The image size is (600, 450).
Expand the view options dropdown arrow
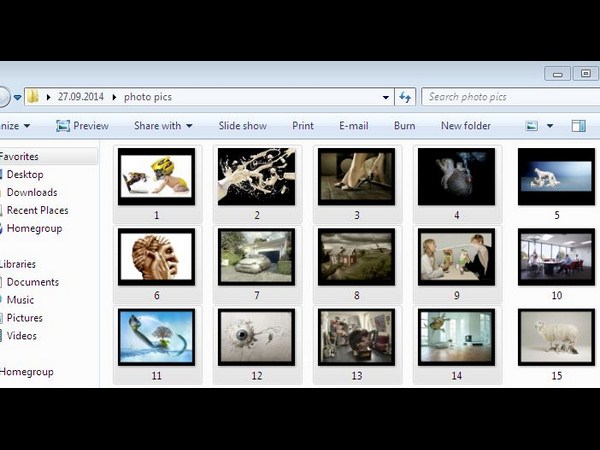click(549, 126)
